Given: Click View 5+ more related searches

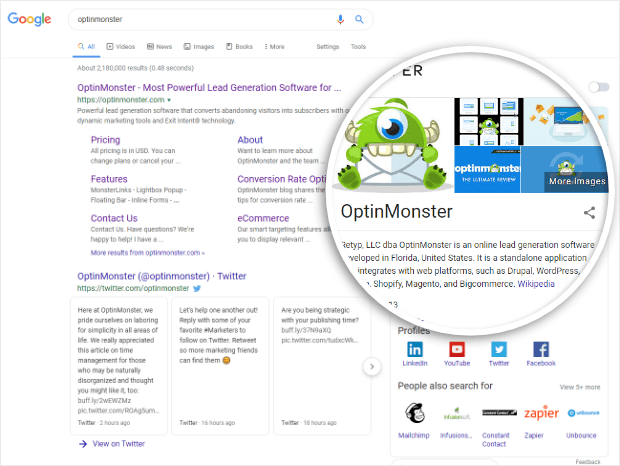Looking at the screenshot, I should (580, 387).
